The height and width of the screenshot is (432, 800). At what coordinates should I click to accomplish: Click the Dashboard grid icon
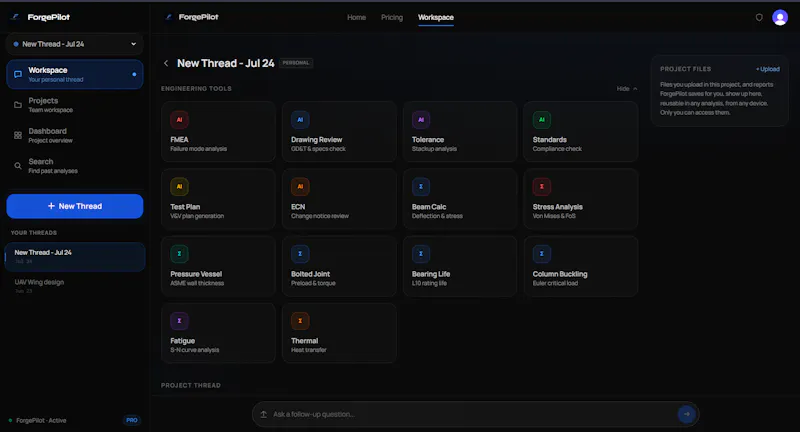(18, 135)
